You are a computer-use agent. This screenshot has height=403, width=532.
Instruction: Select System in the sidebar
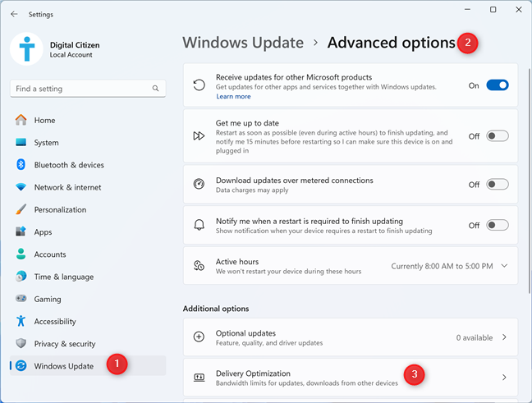click(x=88, y=143)
